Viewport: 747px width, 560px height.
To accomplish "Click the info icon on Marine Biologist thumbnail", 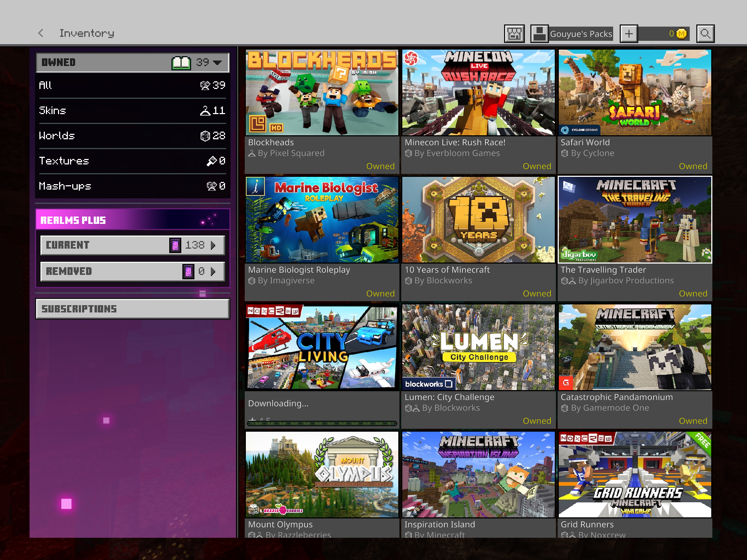I will click(255, 186).
